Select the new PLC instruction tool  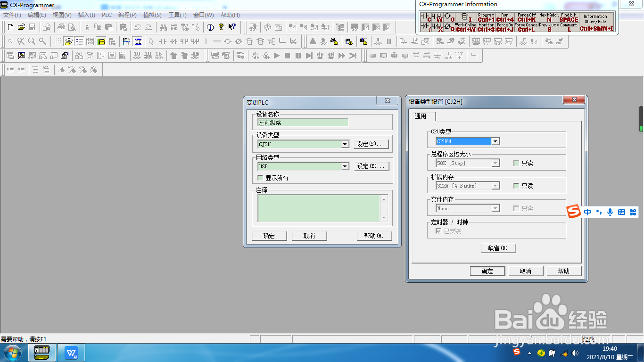pyautogui.click(x=249, y=41)
